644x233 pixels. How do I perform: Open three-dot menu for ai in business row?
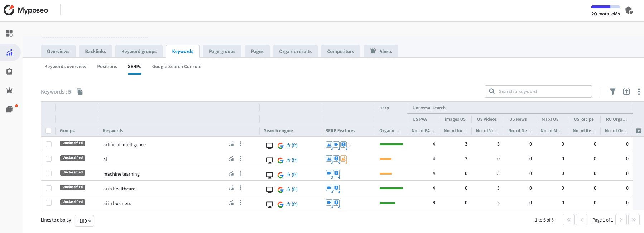coord(240,203)
